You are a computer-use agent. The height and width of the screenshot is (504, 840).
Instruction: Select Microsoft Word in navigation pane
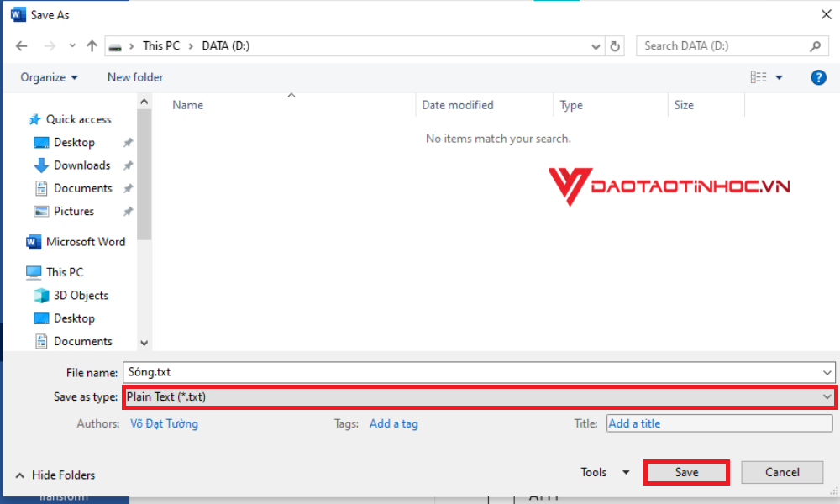86,242
